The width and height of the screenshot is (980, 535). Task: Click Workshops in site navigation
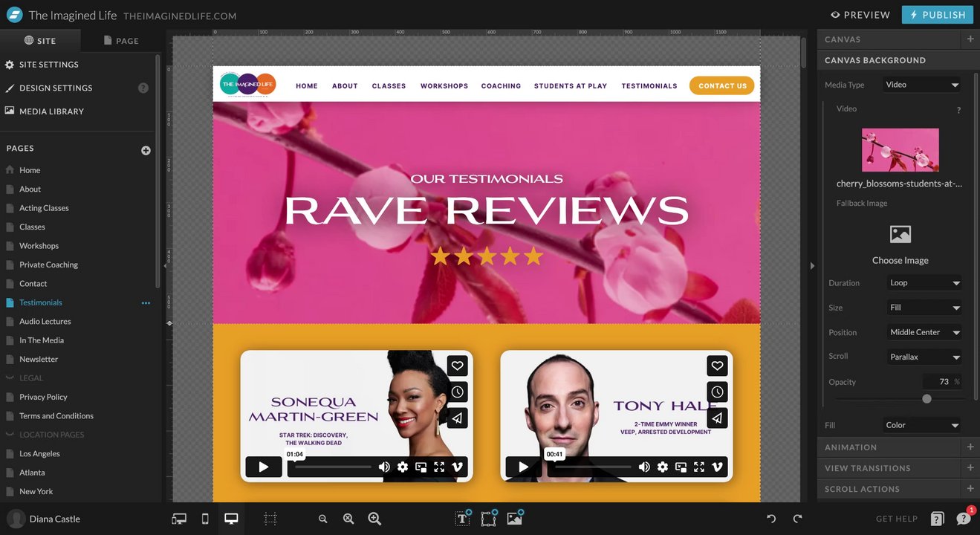444,86
